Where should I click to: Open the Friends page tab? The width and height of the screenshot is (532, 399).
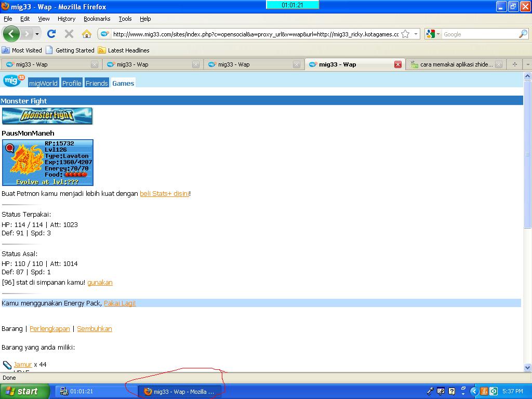97,83
